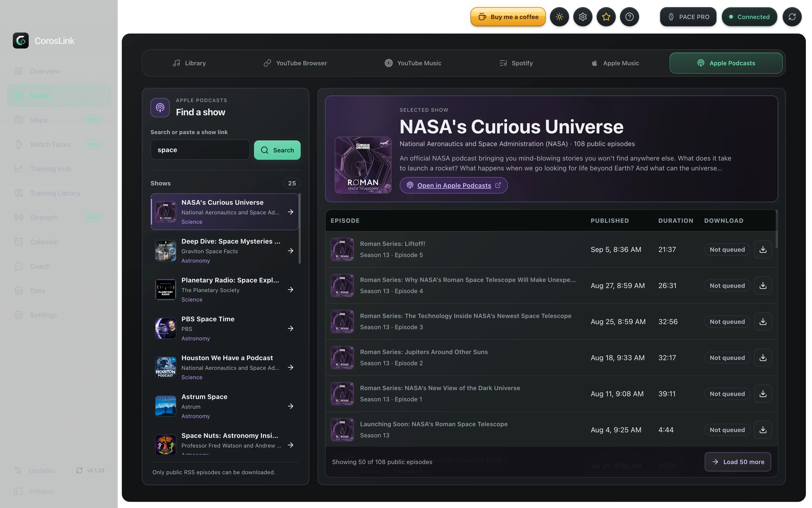Collapse the sidebar using Collapse

point(33,491)
